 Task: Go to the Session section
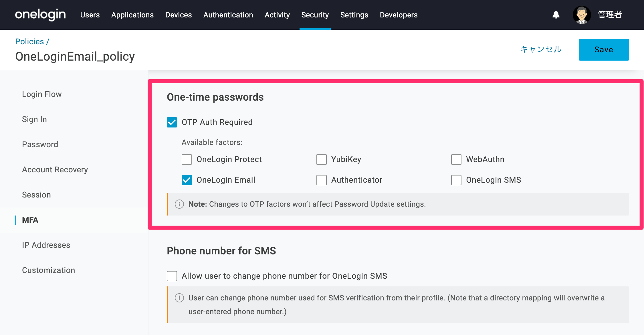point(36,195)
